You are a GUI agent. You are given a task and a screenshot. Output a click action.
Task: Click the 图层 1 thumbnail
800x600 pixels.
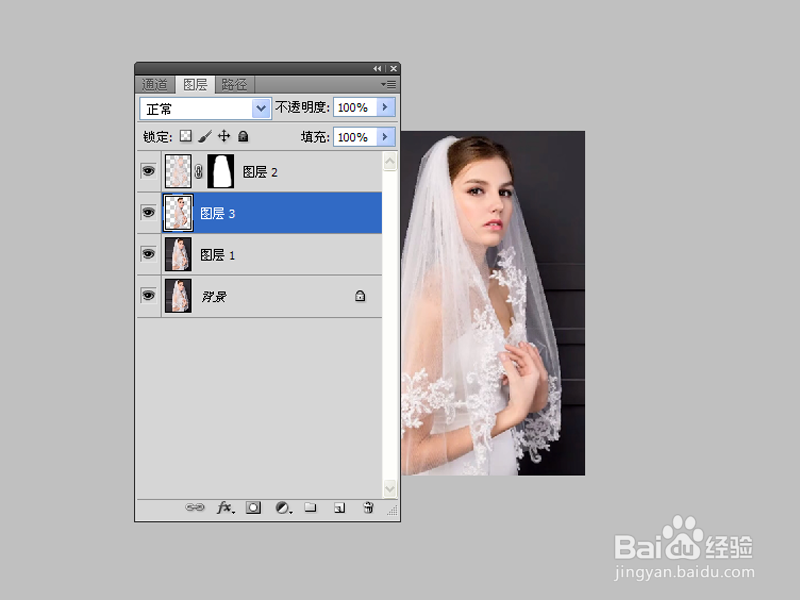[x=178, y=254]
